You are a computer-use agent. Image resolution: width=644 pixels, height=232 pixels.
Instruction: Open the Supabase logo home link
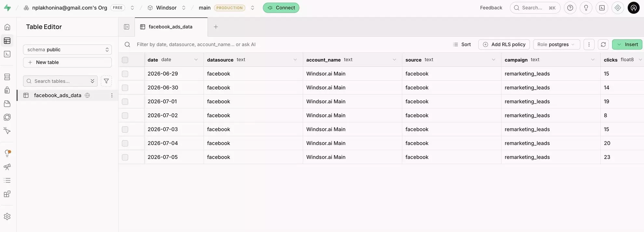[7, 8]
